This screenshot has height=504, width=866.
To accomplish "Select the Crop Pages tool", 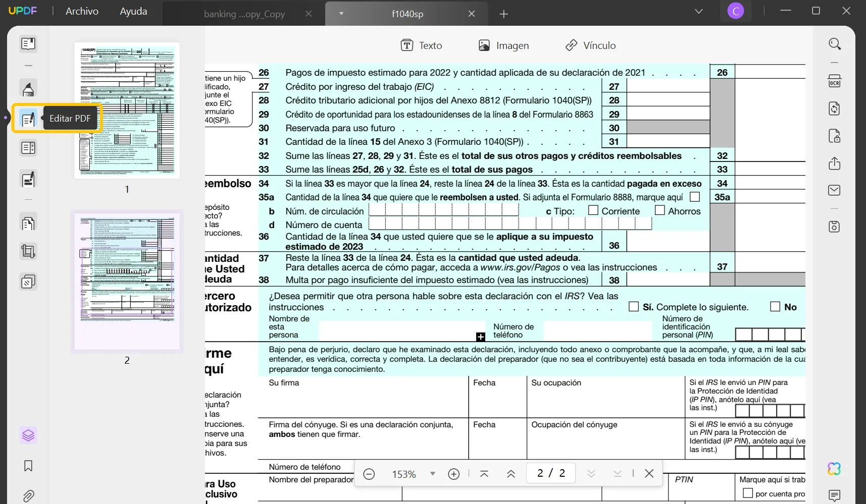I will coord(28,251).
